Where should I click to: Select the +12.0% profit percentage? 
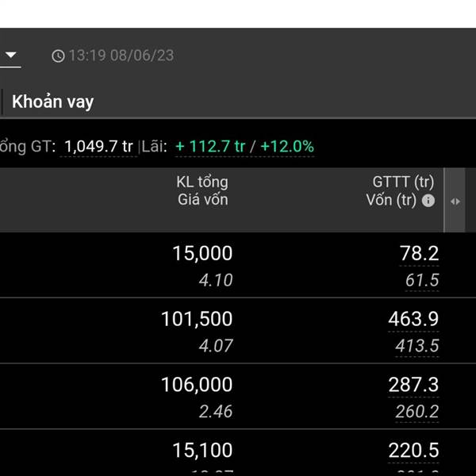[x=287, y=146]
